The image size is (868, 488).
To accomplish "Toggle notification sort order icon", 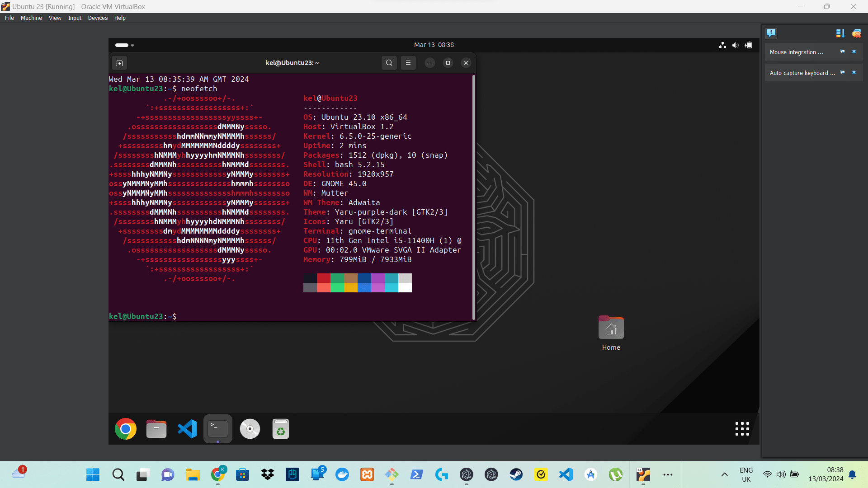I will 840,33.
